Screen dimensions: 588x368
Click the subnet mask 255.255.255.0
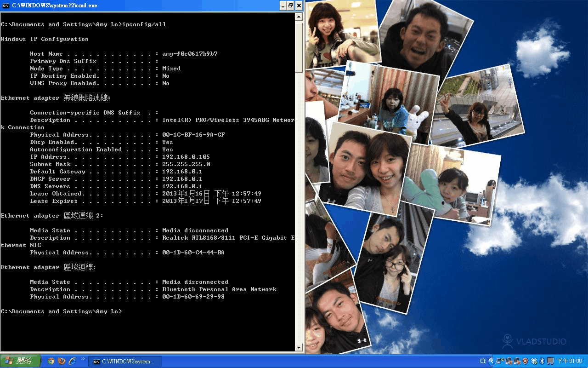[186, 164]
